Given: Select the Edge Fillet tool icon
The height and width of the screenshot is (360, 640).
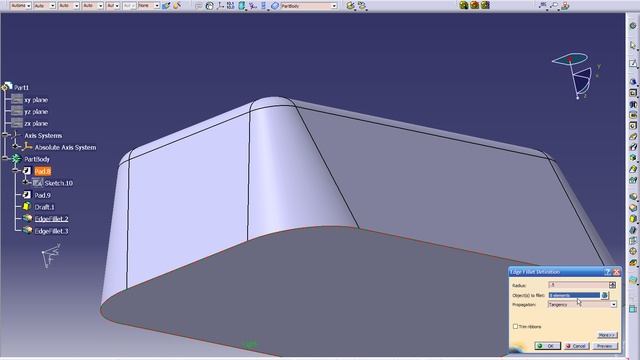Looking at the screenshot, I should [633, 197].
